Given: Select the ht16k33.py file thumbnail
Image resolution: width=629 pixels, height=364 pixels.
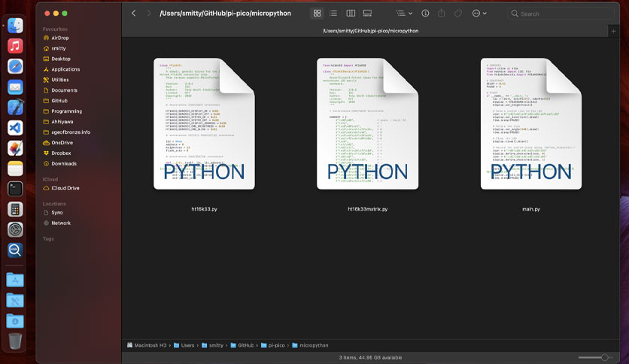Looking at the screenshot, I should tap(204, 123).
